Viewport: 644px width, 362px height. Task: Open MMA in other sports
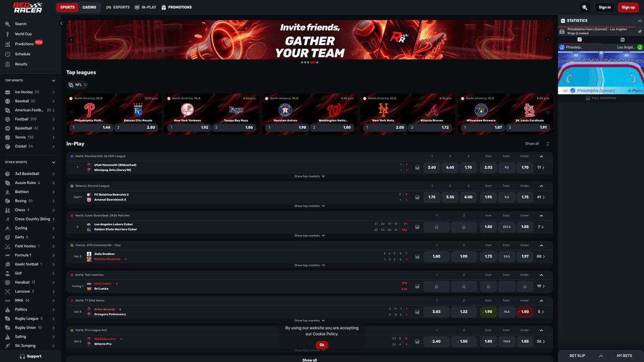point(30,300)
